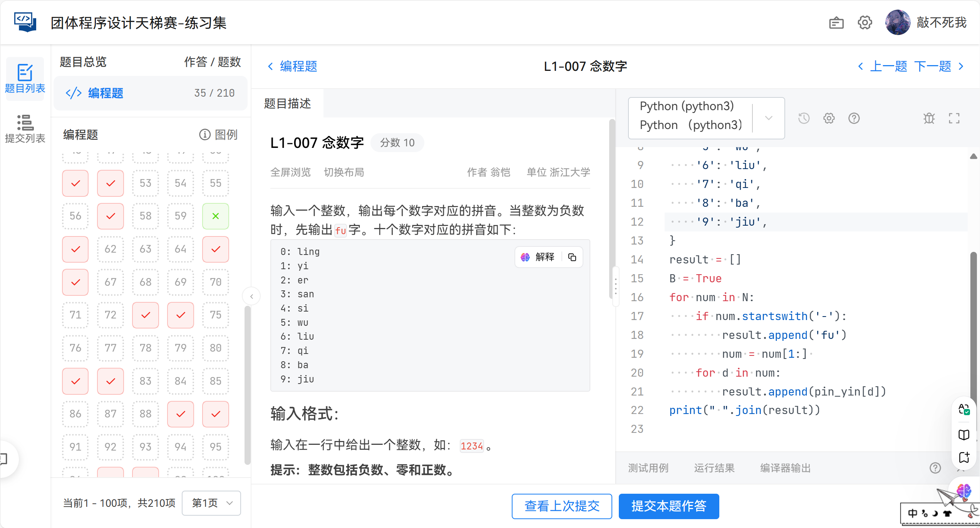Copy the pinyin sample code block

coord(572,257)
